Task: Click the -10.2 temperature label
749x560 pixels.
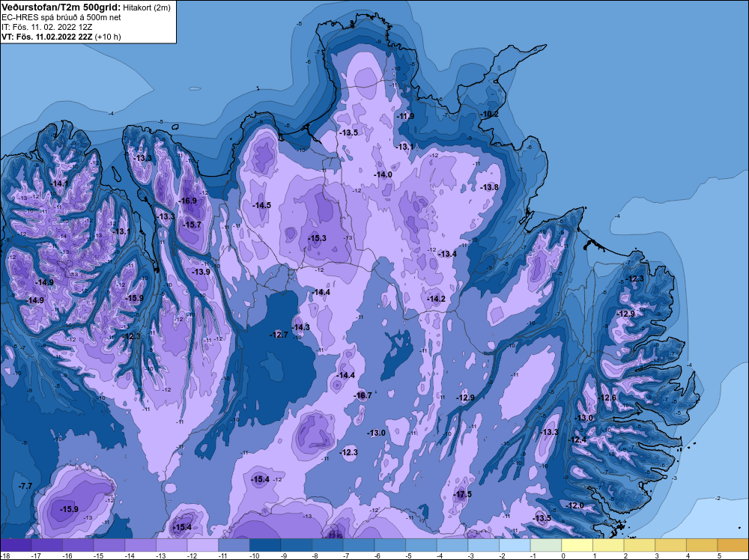Action: (490, 114)
